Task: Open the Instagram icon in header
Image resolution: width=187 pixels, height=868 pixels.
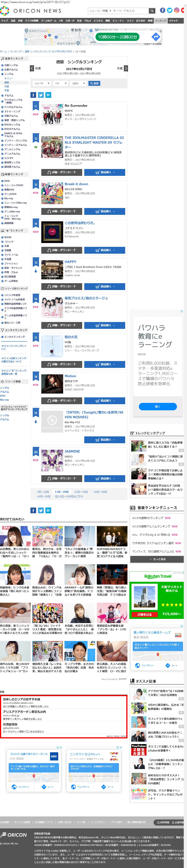Action: 177,10
